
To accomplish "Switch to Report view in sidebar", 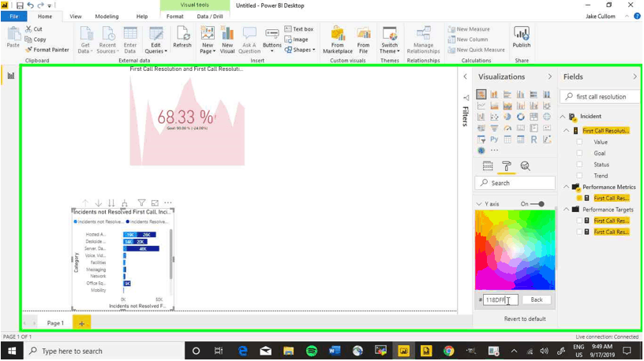I will 11,76.
